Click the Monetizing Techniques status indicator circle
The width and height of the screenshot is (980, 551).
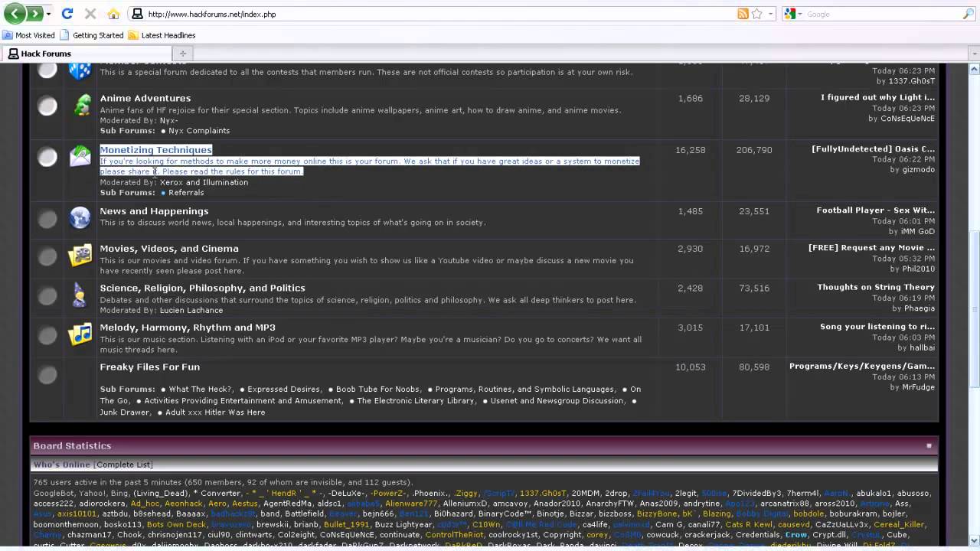coord(47,157)
